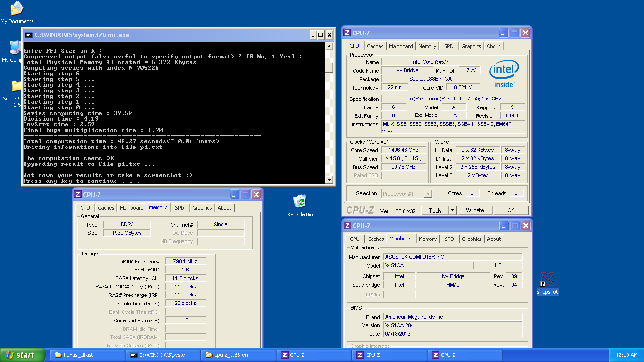
Task: Select Memory tab in CPU-Z Mainboard window
Action: pyautogui.click(x=428, y=239)
